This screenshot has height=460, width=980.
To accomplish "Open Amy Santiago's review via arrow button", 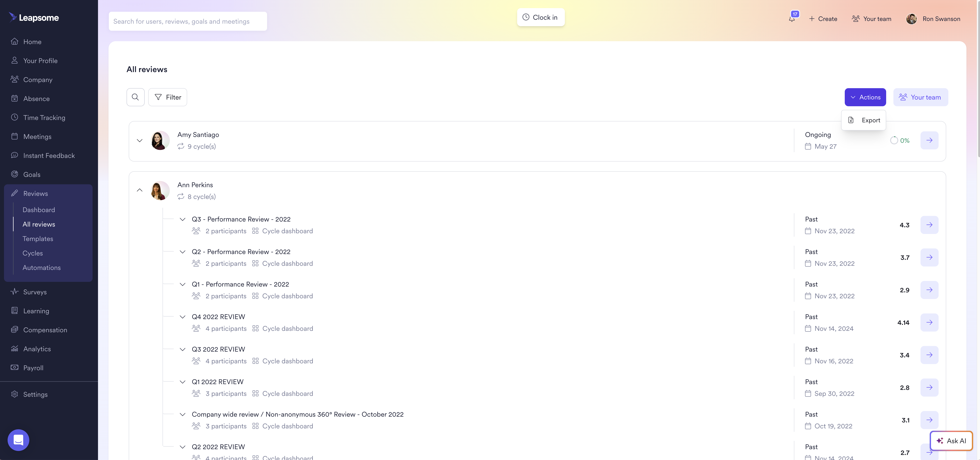I will [x=929, y=140].
